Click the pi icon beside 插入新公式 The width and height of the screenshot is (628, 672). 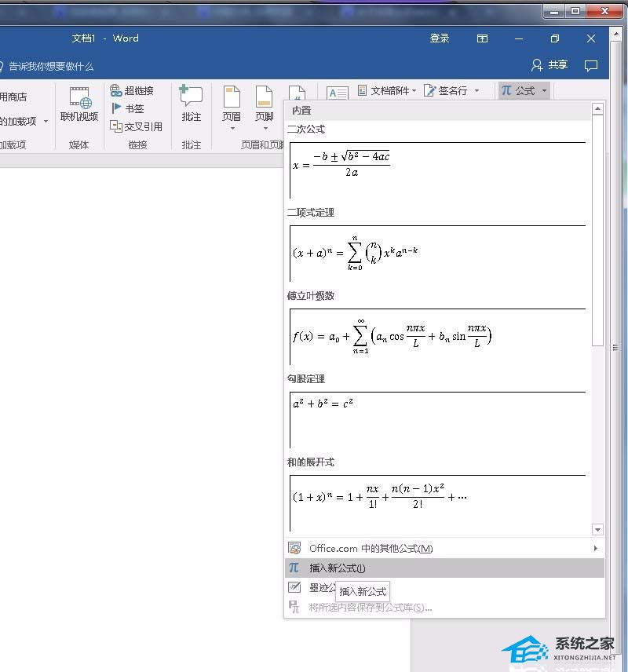[294, 568]
